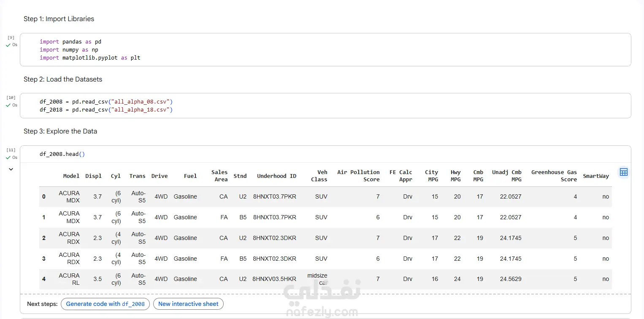
Task: Click the City MPG column header
Action: pyautogui.click(x=431, y=176)
